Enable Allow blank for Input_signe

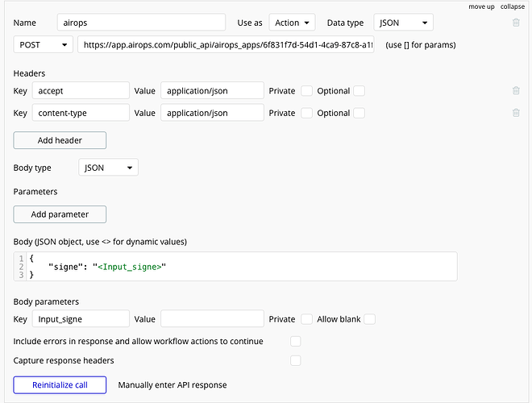370,319
